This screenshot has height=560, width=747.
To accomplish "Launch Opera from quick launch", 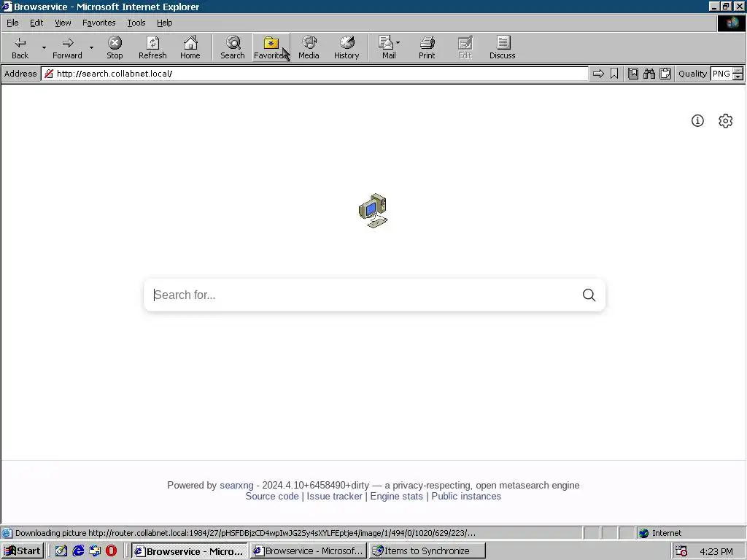I will 111,551.
